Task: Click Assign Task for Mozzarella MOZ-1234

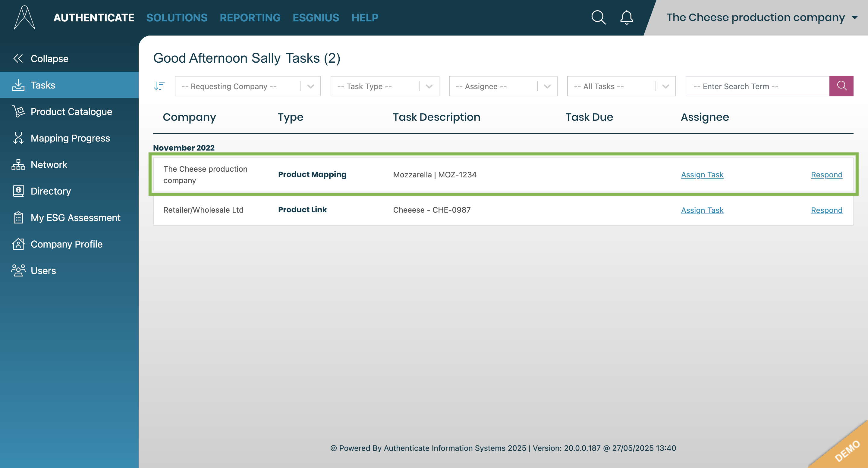Action: click(x=702, y=175)
